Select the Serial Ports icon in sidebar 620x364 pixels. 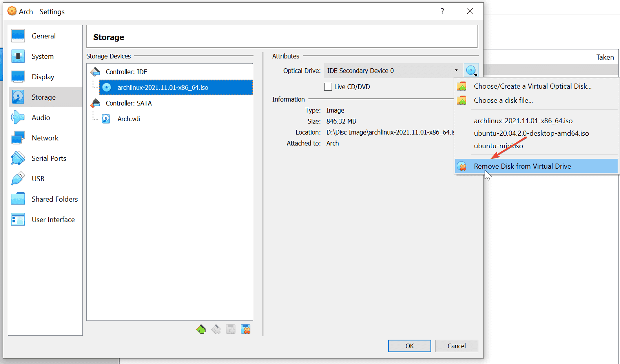[18, 158]
